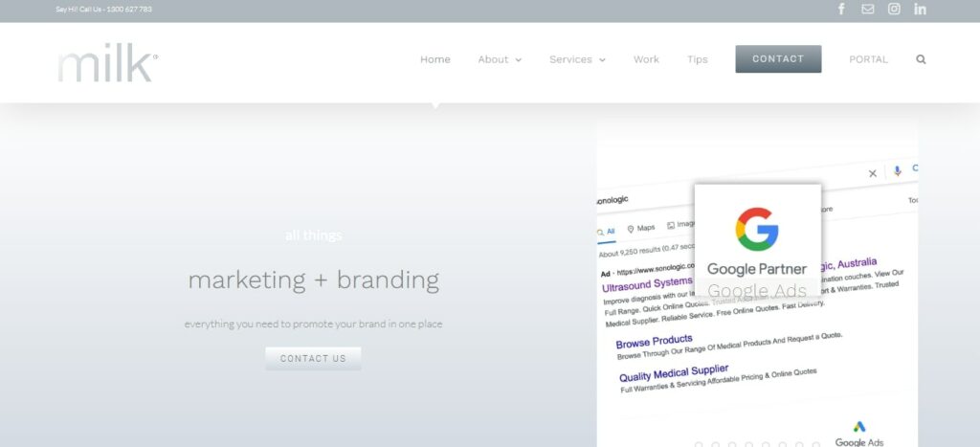Click the email envelope icon
Image resolution: width=980 pixels, height=447 pixels.
coord(867,9)
